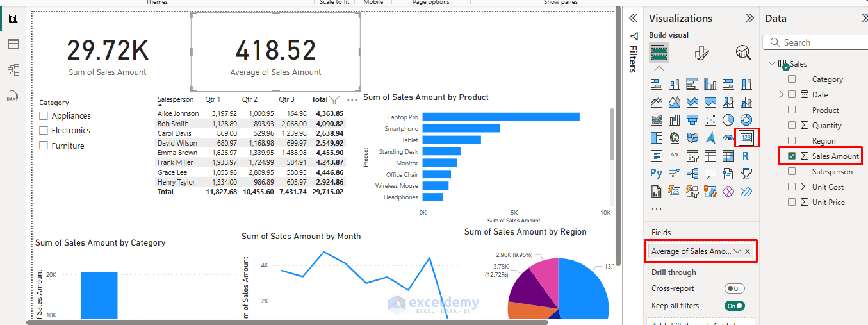Uncheck the Sales Amount field checkbox

(792, 156)
